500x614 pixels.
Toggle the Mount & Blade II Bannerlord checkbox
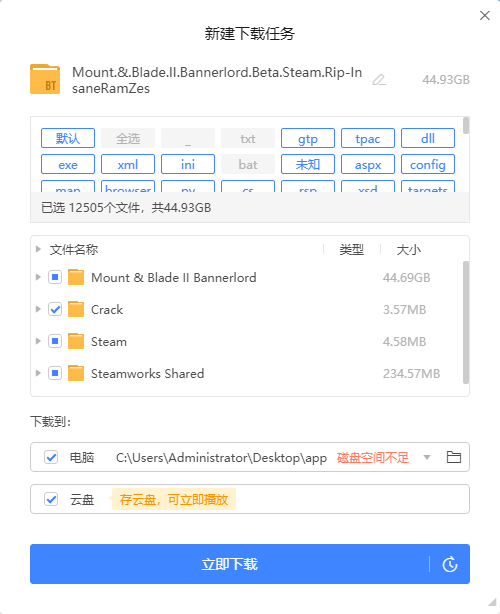pos(55,277)
